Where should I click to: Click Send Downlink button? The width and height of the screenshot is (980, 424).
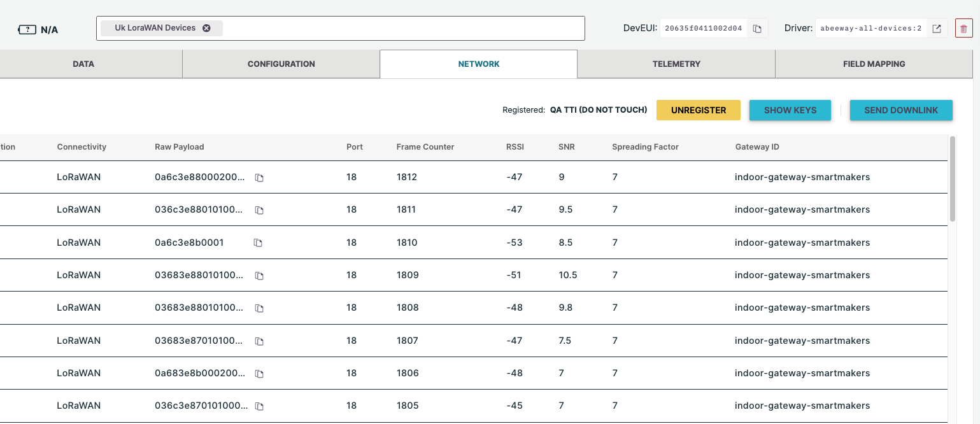(900, 110)
